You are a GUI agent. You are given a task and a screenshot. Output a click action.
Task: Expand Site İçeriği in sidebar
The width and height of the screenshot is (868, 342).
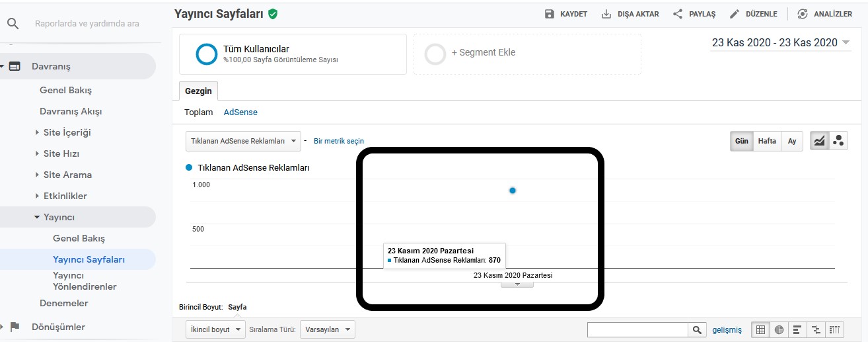(67, 132)
